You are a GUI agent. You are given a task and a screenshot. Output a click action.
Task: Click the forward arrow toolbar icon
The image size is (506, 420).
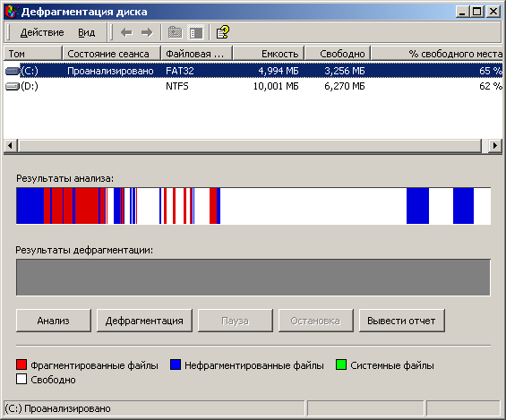coord(147,32)
